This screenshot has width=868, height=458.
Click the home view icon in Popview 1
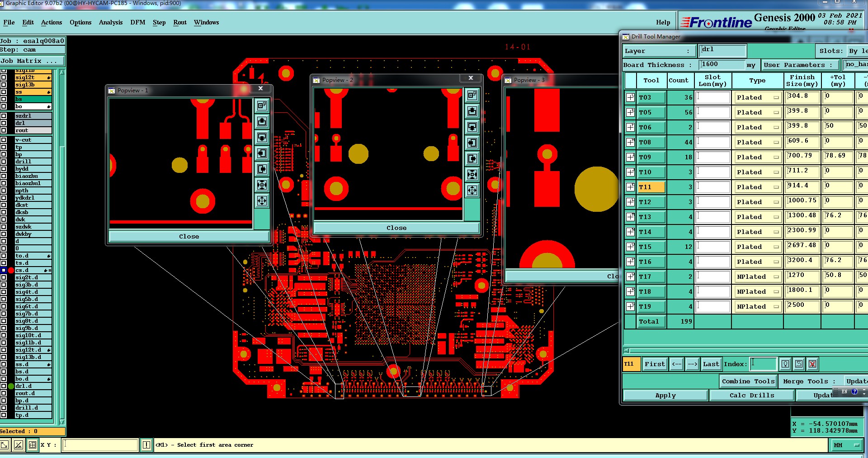point(262,105)
